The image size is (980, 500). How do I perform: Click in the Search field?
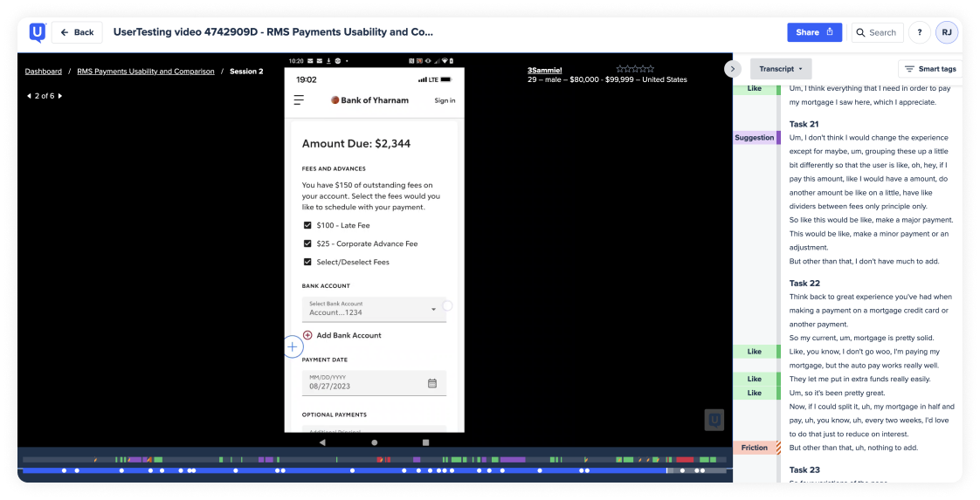click(878, 32)
